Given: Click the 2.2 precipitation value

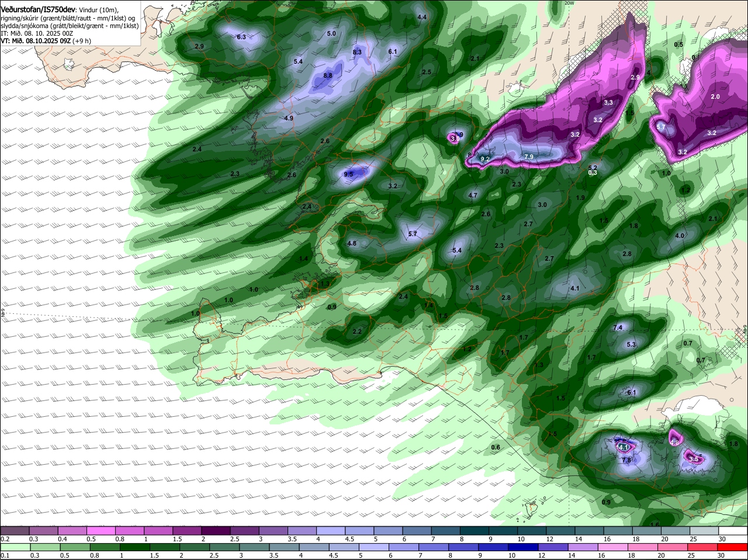Looking at the screenshot, I should click(357, 331).
